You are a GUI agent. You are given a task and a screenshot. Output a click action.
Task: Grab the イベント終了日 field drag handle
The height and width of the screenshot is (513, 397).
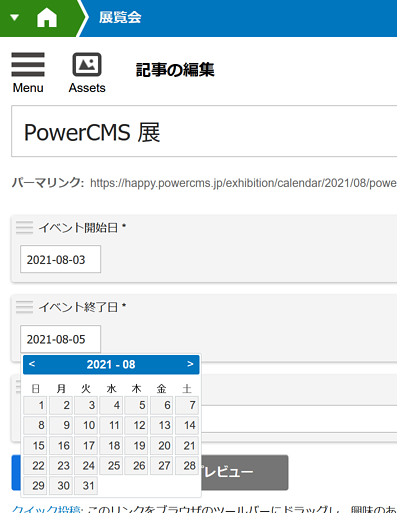click(24, 307)
